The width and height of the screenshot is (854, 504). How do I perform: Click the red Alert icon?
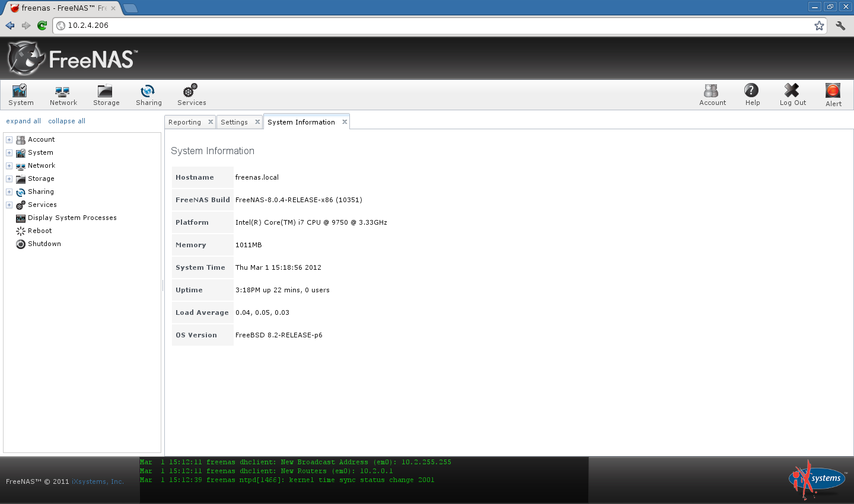pyautogui.click(x=833, y=95)
